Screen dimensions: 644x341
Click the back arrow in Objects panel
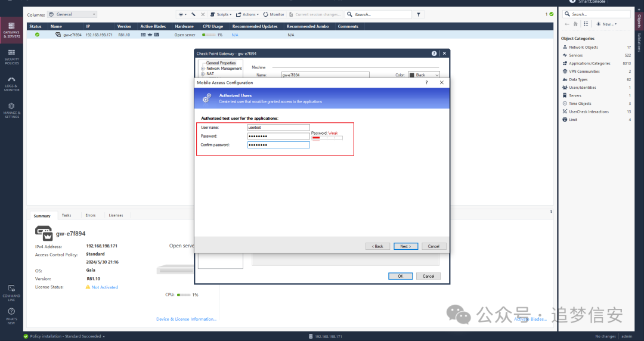(x=567, y=24)
